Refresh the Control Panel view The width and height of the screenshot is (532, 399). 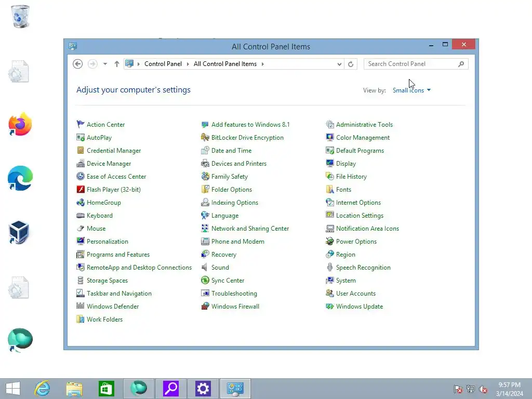pyautogui.click(x=351, y=64)
